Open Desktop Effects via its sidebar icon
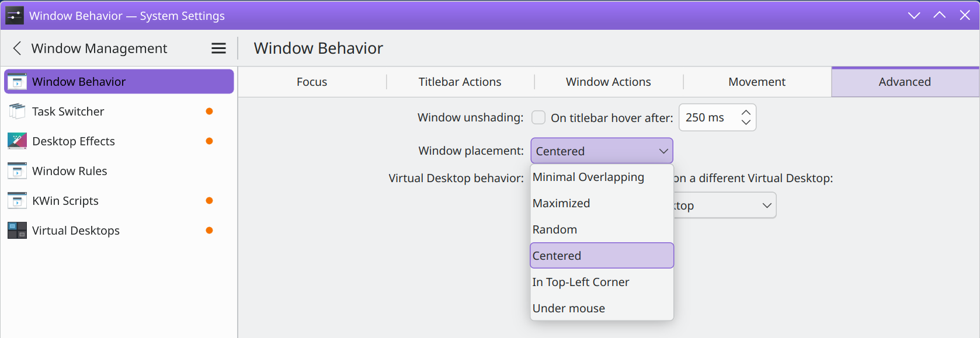This screenshot has width=980, height=338. 17,141
